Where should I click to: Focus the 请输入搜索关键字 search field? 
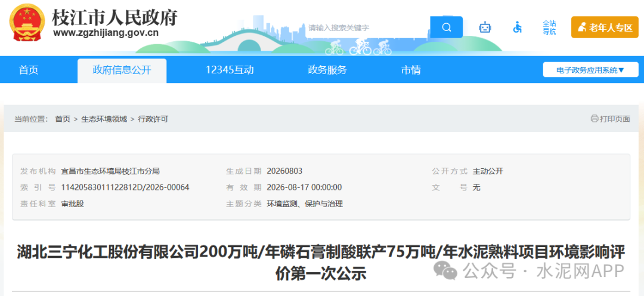click(367, 27)
